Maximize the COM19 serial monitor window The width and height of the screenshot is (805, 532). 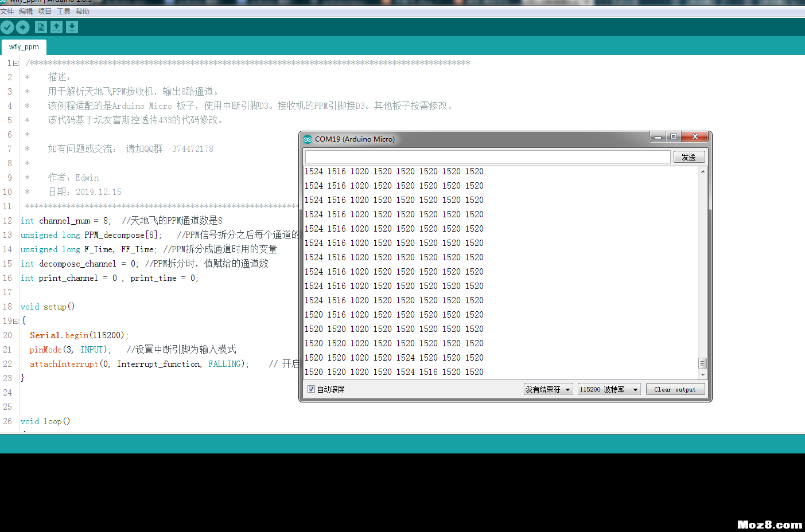point(674,137)
